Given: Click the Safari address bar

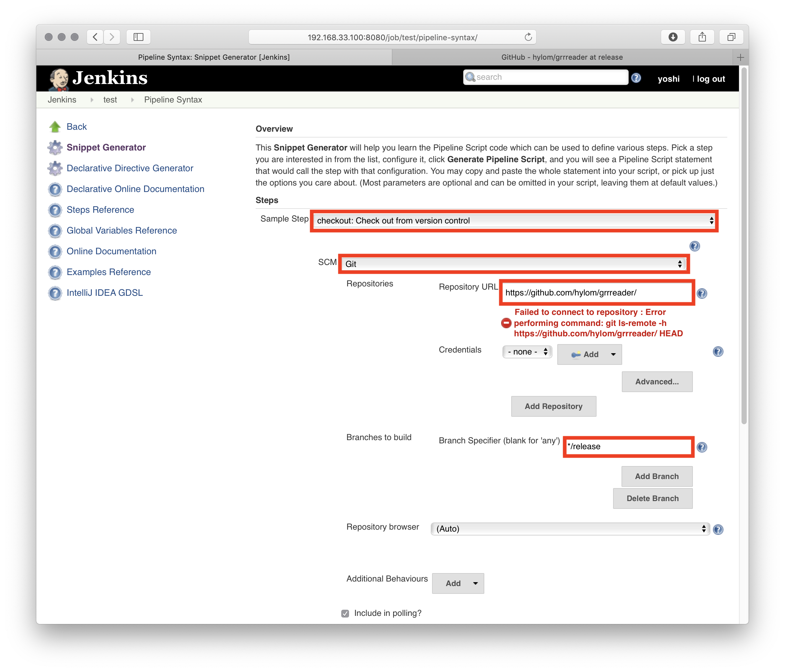Looking at the screenshot, I should coord(392,37).
